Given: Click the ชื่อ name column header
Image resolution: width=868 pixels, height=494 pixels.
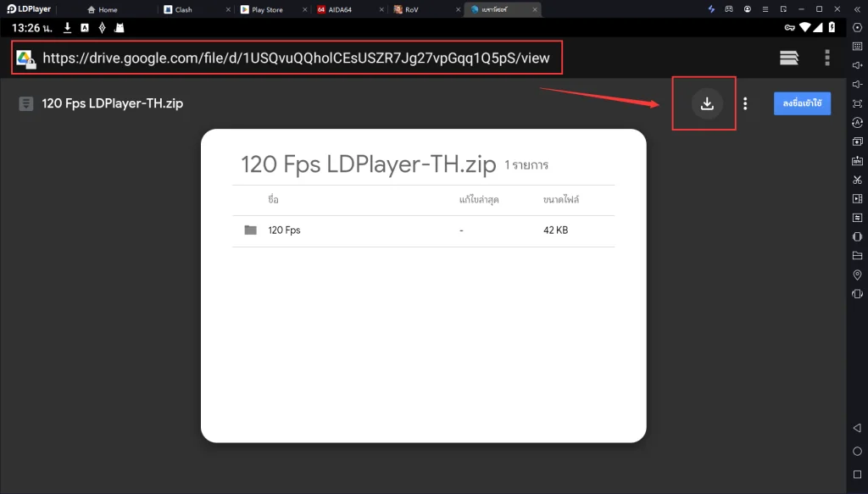Looking at the screenshot, I should pyautogui.click(x=273, y=200).
